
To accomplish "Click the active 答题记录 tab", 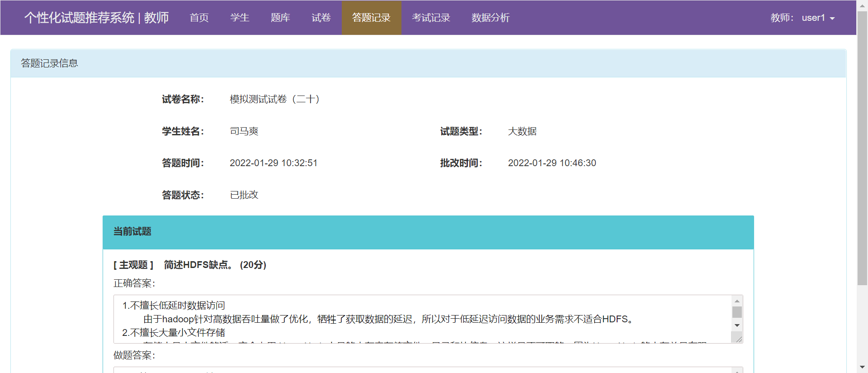I will click(x=371, y=18).
